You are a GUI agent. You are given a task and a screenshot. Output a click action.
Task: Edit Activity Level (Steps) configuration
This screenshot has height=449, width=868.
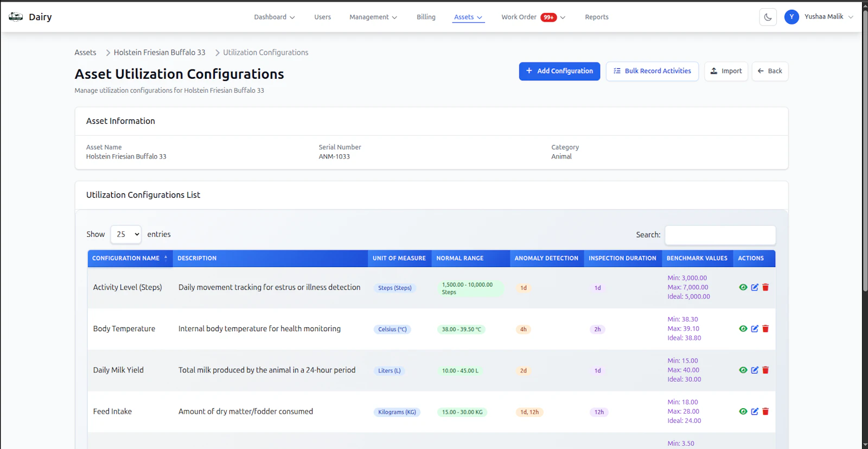(755, 287)
